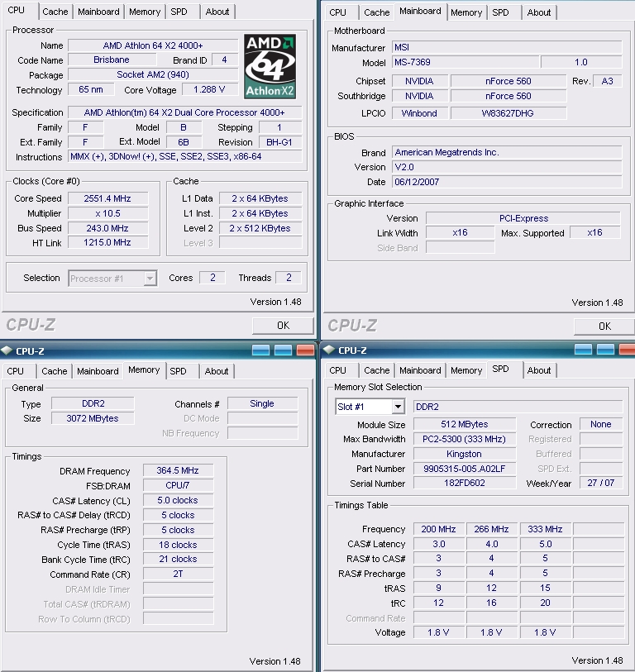The image size is (635, 672).
Task: Close the Memory tab CPU-Z window
Action: tap(305, 350)
